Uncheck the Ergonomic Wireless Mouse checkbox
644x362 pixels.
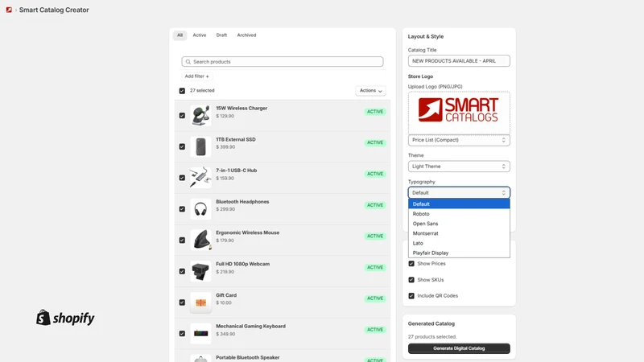coord(182,241)
